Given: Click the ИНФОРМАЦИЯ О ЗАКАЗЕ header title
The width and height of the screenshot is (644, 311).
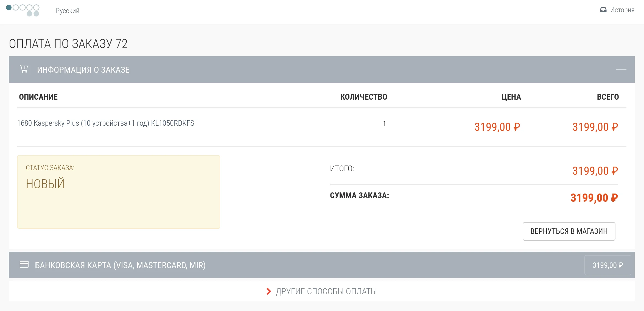Looking at the screenshot, I should pyautogui.click(x=83, y=70).
